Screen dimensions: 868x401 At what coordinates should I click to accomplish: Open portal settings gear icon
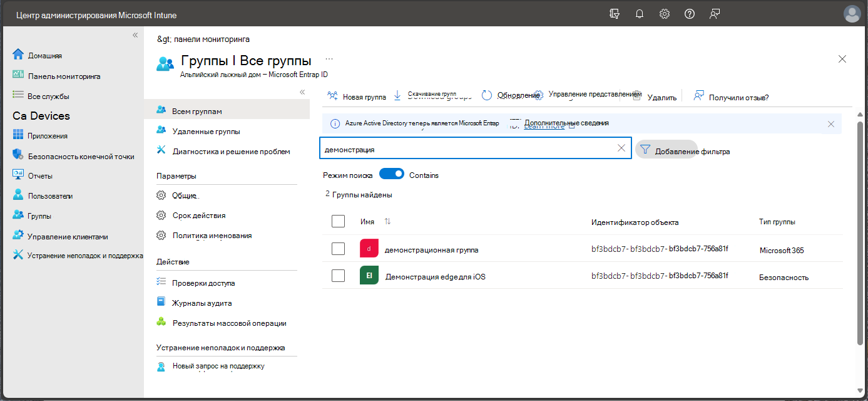point(665,14)
